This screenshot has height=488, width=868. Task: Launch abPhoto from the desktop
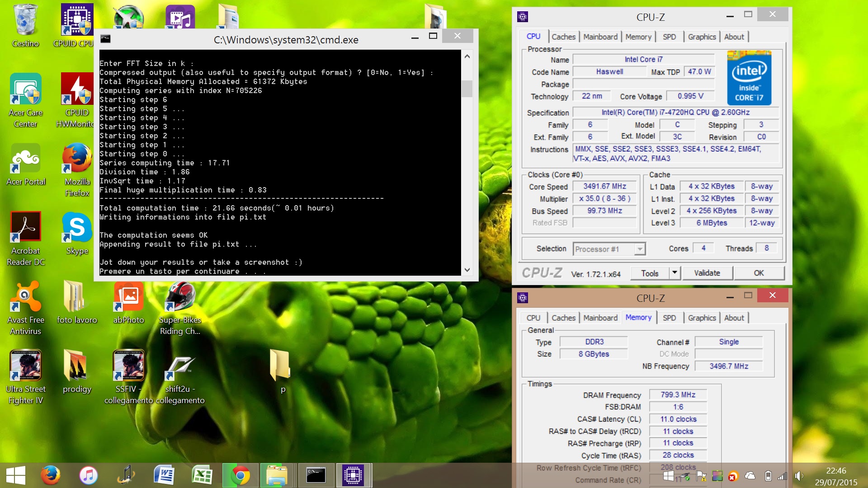(128, 303)
